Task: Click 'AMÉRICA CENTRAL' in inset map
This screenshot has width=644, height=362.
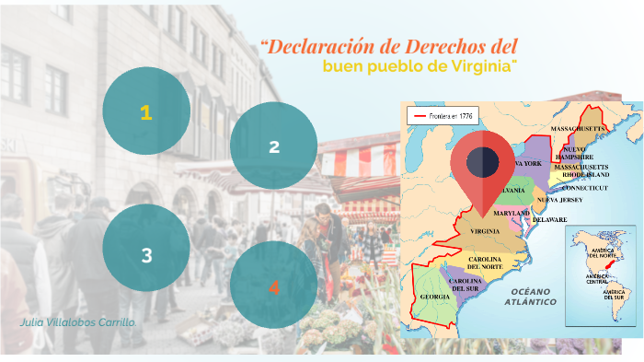Action: [x=597, y=279]
